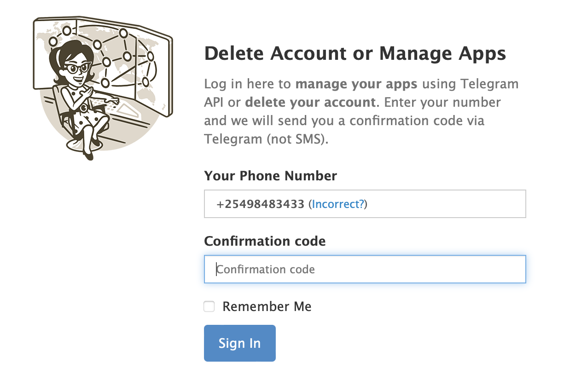Select the Delete Account or Manage Apps heading

click(x=355, y=53)
